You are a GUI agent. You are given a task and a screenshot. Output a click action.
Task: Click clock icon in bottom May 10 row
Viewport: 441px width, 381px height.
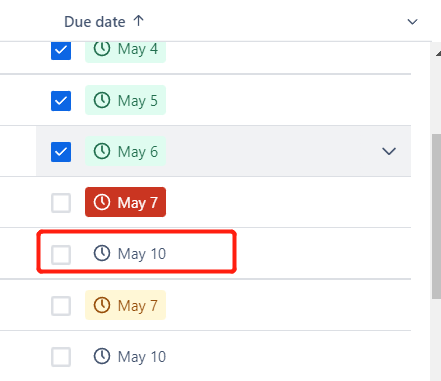102,356
